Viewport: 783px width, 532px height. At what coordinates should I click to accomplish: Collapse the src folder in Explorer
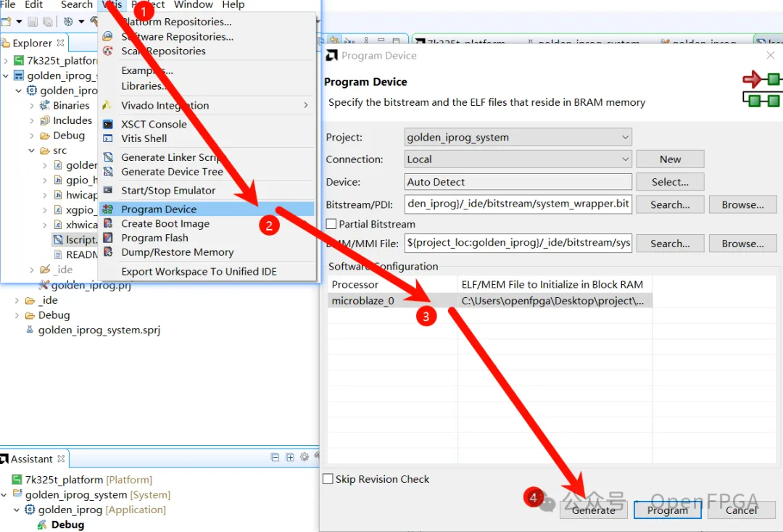pyautogui.click(x=33, y=151)
